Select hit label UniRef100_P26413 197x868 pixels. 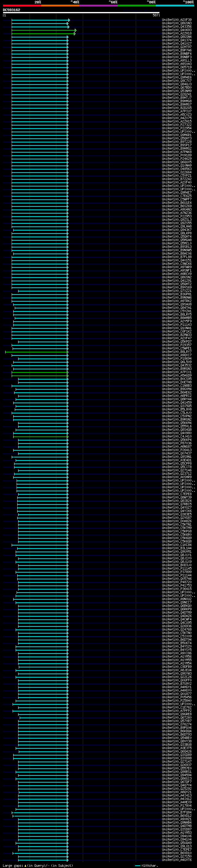click(177, 450)
